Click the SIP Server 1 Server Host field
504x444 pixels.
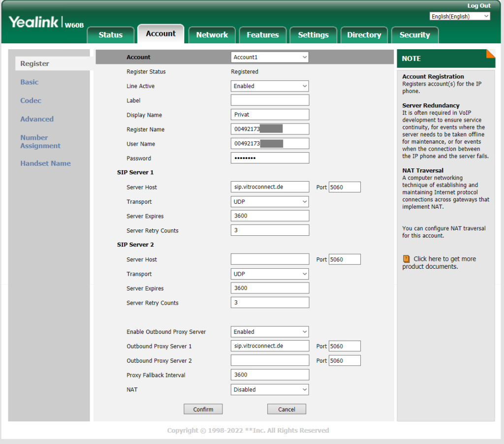tap(270, 187)
